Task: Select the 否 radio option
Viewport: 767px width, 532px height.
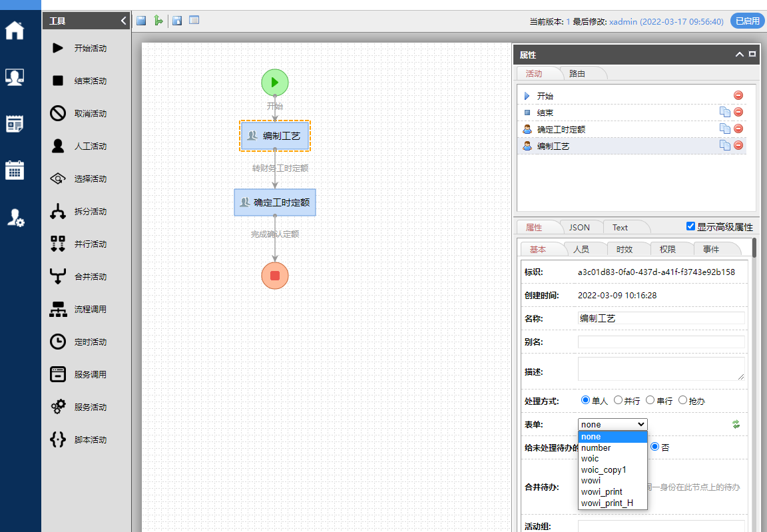Action: click(654, 446)
